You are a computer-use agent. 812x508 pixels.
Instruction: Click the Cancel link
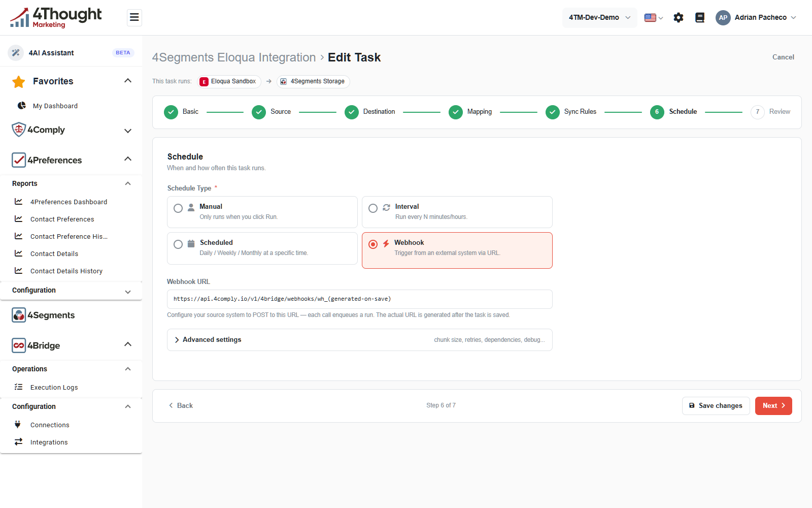783,57
